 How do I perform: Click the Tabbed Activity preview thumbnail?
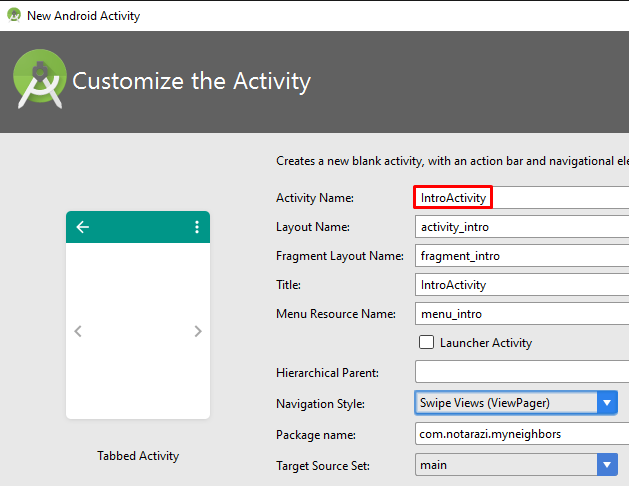coord(138,315)
